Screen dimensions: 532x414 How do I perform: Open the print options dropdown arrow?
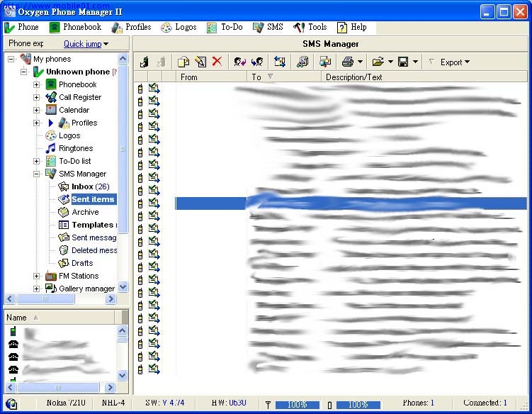click(360, 62)
